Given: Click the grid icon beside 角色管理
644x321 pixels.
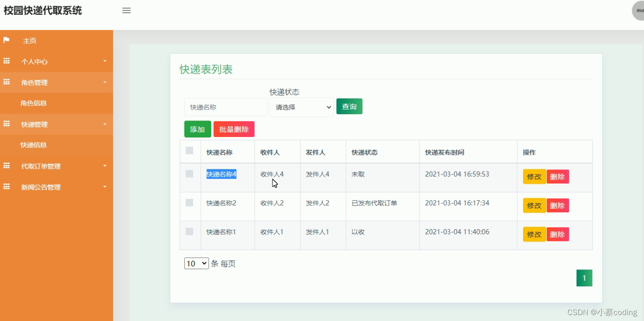Looking at the screenshot, I should point(6,82).
